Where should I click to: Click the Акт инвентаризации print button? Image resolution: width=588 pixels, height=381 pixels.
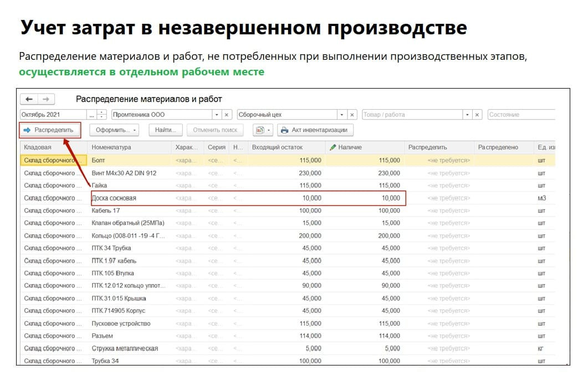[315, 130]
